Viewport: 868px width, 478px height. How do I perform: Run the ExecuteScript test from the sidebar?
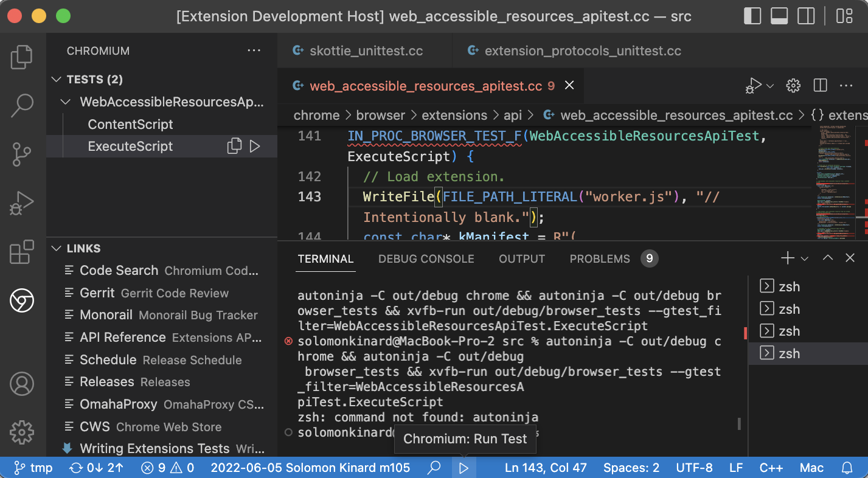point(255,146)
